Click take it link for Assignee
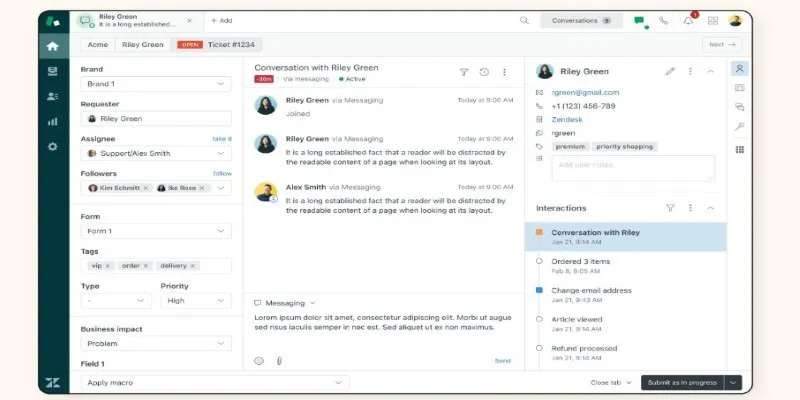This screenshot has height=400, width=800. [x=222, y=139]
